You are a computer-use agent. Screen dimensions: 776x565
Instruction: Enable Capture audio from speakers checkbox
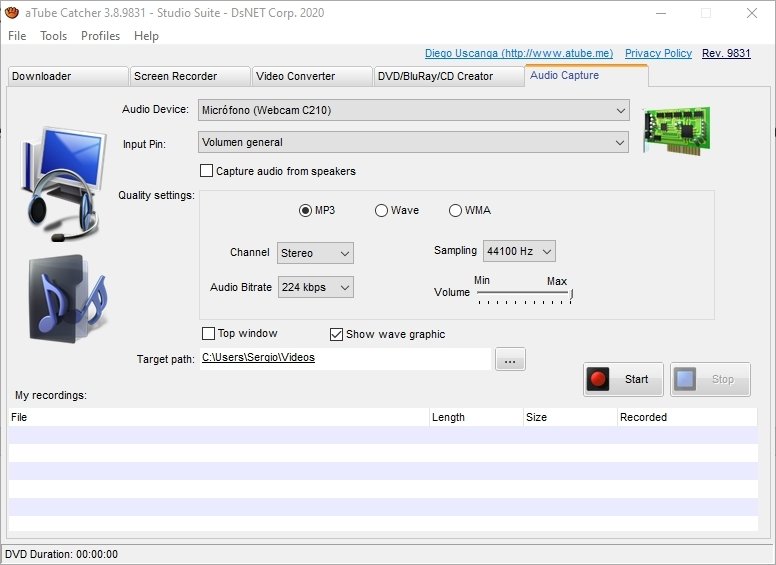point(206,171)
